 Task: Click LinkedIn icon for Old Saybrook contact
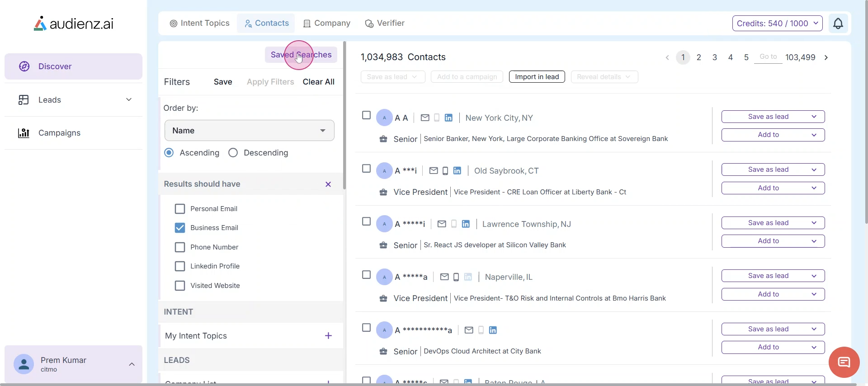457,171
